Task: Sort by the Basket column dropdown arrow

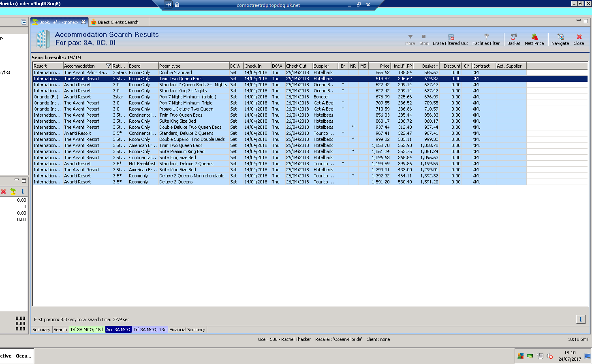Action: 437,66
